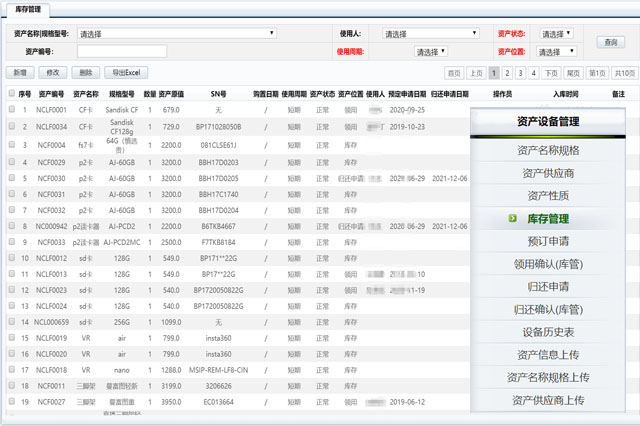
Task: Select 预订申请 from the side menu
Action: click(x=548, y=241)
